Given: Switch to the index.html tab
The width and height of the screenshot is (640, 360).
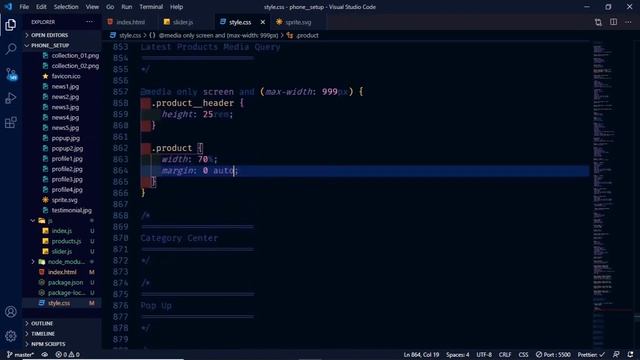Looking at the screenshot, I should coord(130,22).
